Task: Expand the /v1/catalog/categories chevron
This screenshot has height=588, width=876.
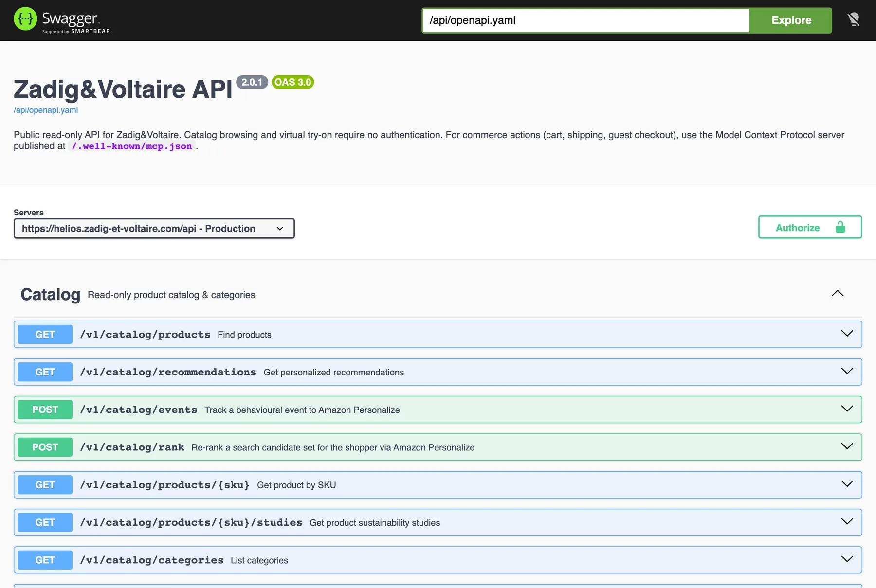Action: pyautogui.click(x=847, y=559)
